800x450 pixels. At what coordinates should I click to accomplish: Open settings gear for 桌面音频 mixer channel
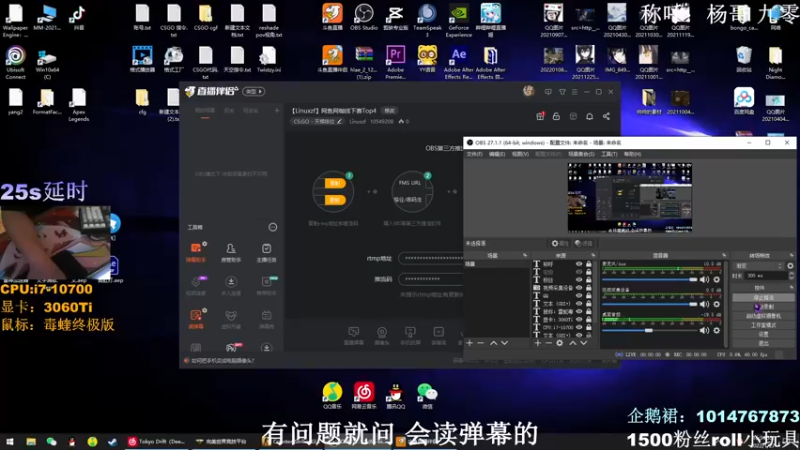click(717, 330)
